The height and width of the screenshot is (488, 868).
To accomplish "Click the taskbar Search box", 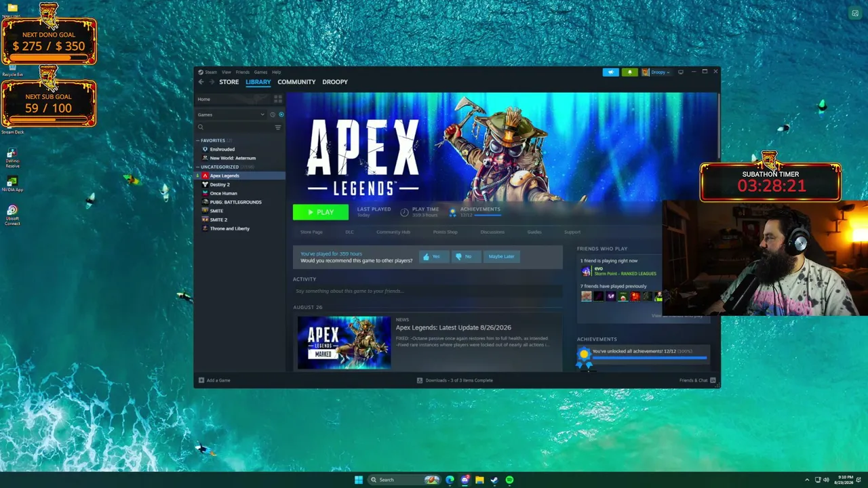I will [x=405, y=480].
